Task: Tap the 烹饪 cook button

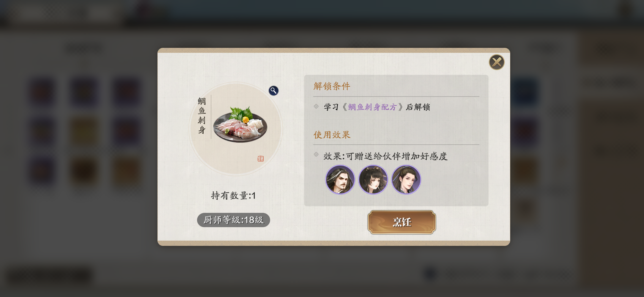Action: click(x=402, y=222)
